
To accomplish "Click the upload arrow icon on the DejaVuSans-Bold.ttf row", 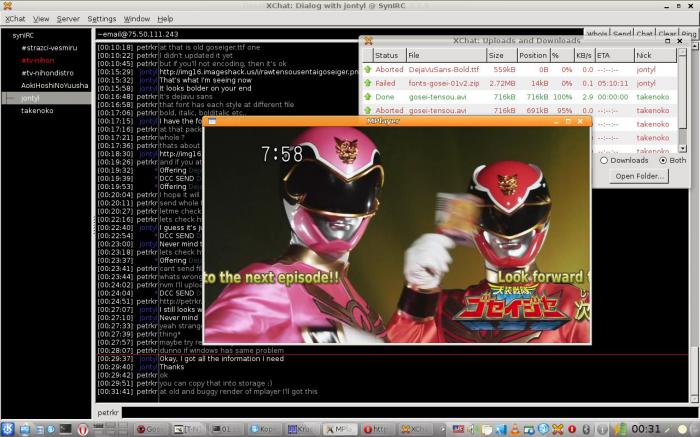I will pos(367,70).
